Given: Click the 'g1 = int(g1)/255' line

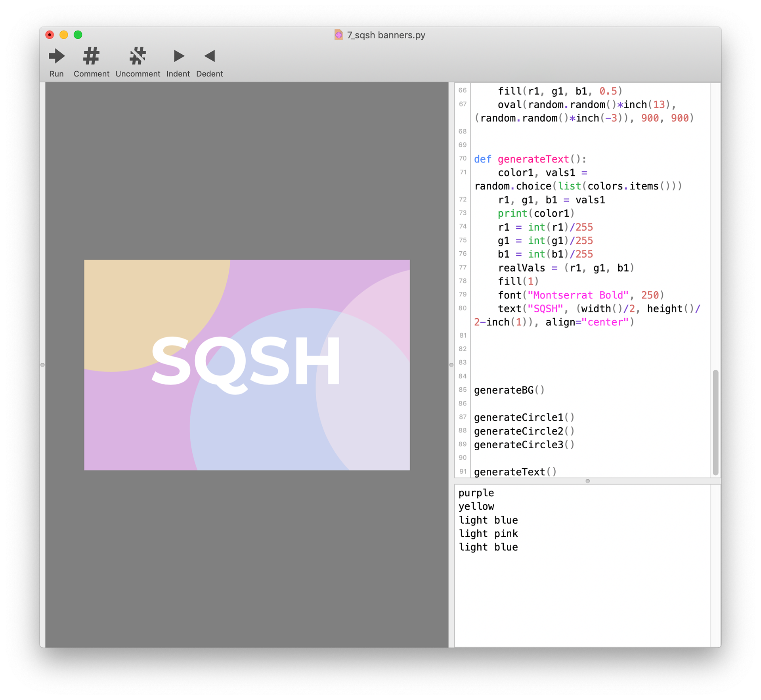Looking at the screenshot, I should (x=545, y=241).
